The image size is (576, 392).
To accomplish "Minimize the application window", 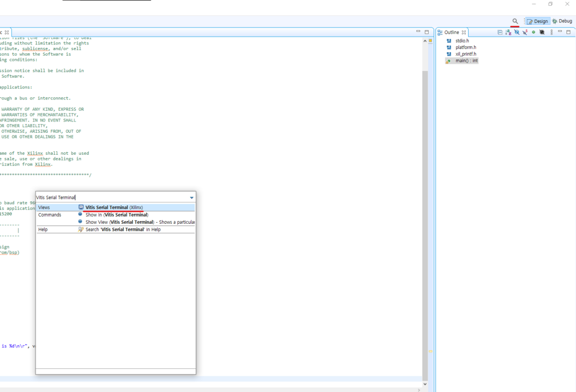I will coord(534,4).
